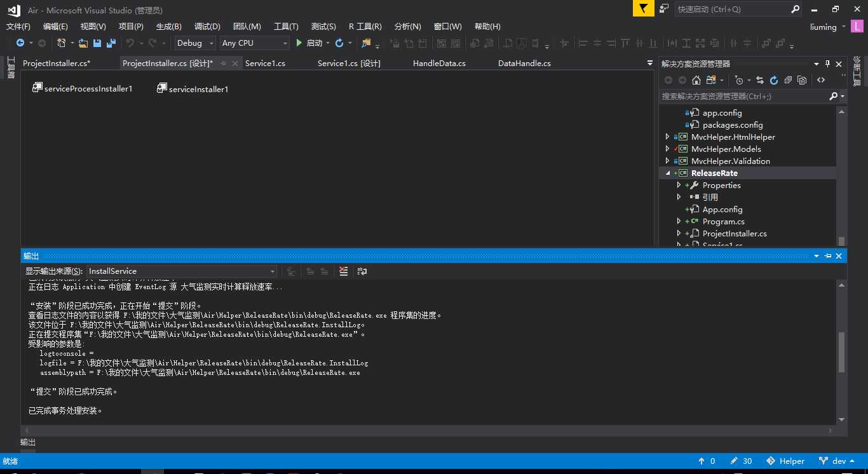
Task: Collapse the ReleaseRate project node
Action: click(667, 173)
